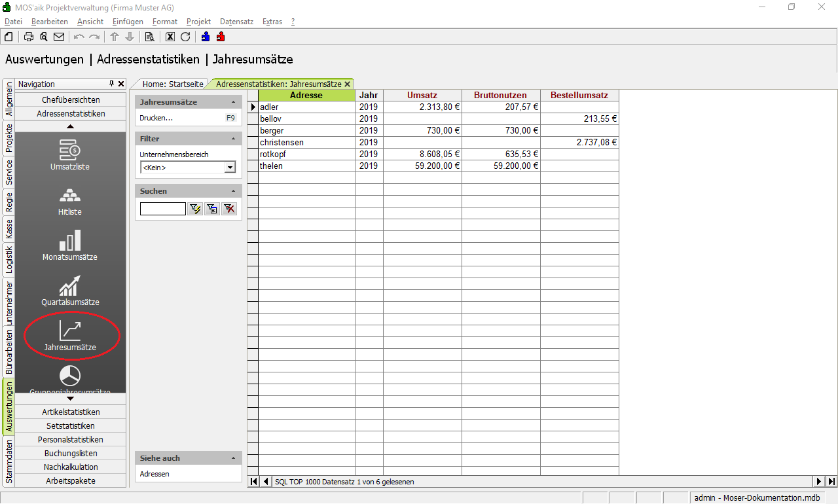838x504 pixels.
Task: Click the print icon in the toolbar
Action: pos(29,37)
